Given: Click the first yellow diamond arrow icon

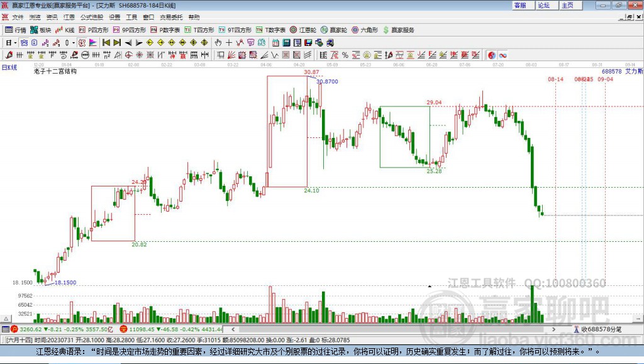Looking at the screenshot, I should tap(150, 43).
